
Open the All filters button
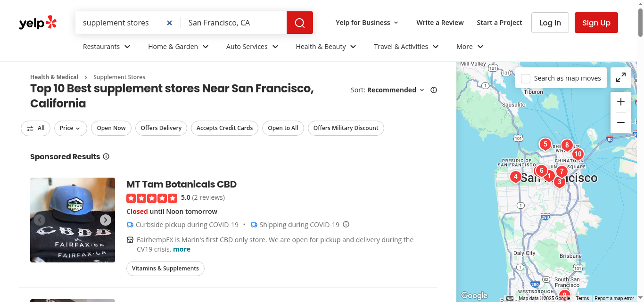click(35, 128)
